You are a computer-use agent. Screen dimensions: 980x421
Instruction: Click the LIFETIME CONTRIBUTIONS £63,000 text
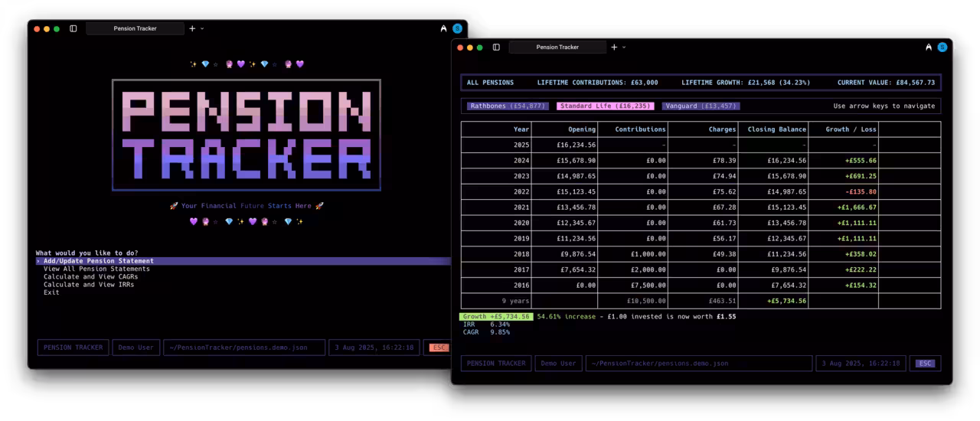point(597,83)
